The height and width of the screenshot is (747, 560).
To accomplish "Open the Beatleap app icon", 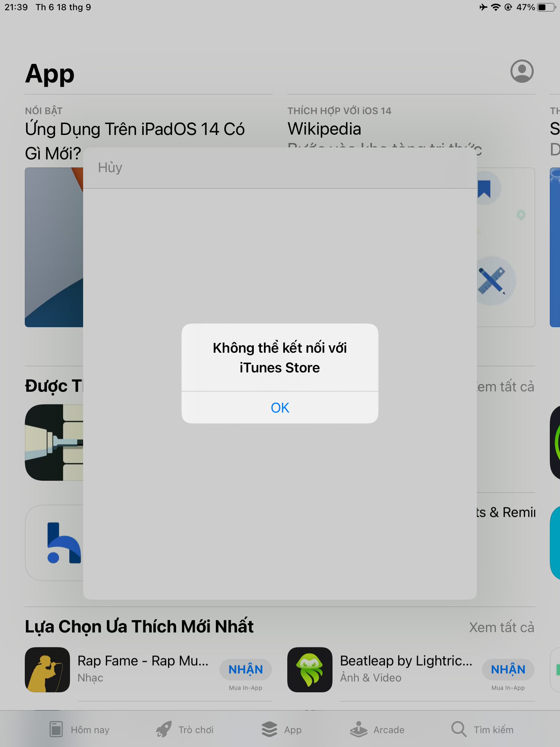I will (310, 670).
